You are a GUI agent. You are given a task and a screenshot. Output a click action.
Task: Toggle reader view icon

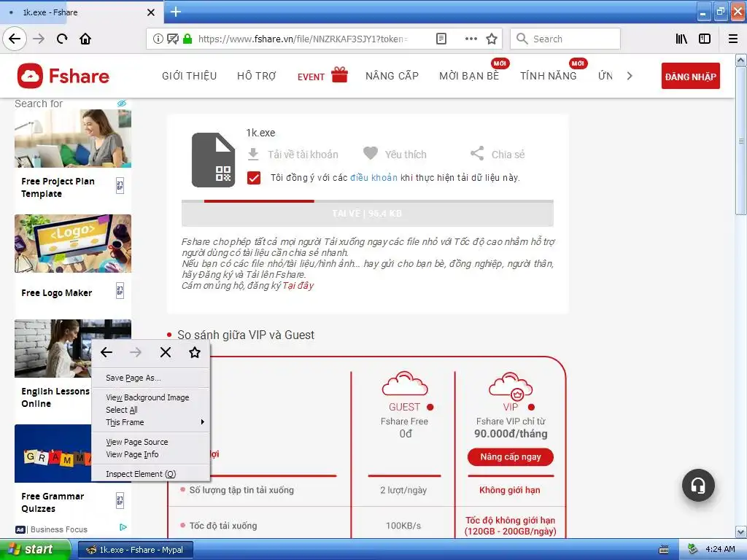[441, 39]
